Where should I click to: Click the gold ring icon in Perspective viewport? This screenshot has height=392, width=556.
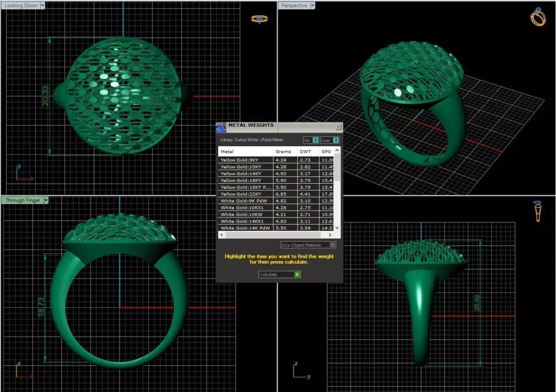(538, 17)
